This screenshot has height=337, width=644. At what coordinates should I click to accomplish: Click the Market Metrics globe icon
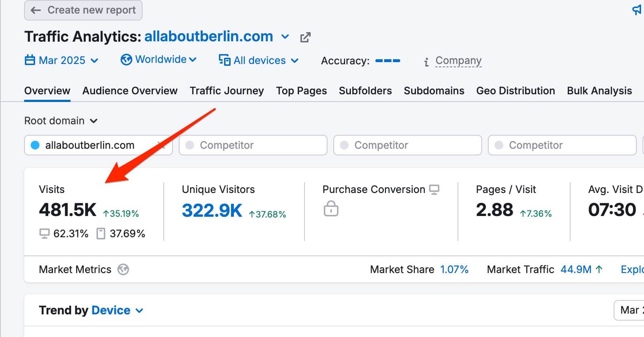coord(123,270)
